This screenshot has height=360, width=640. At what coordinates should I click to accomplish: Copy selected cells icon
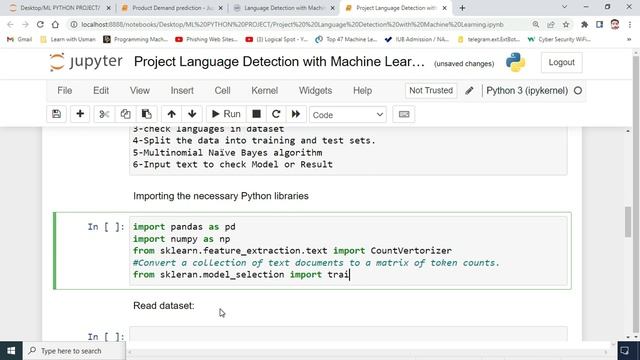coord(125,114)
